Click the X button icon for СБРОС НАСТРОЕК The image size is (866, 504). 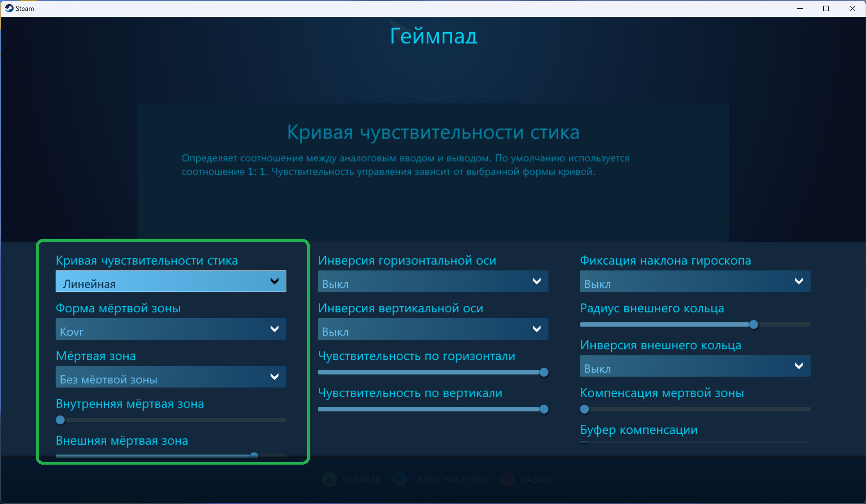pyautogui.click(x=400, y=479)
